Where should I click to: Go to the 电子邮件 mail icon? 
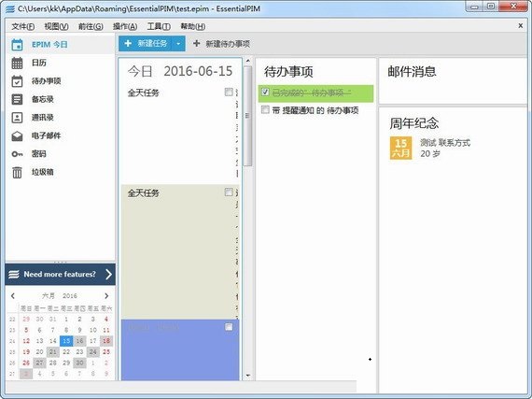pos(17,135)
